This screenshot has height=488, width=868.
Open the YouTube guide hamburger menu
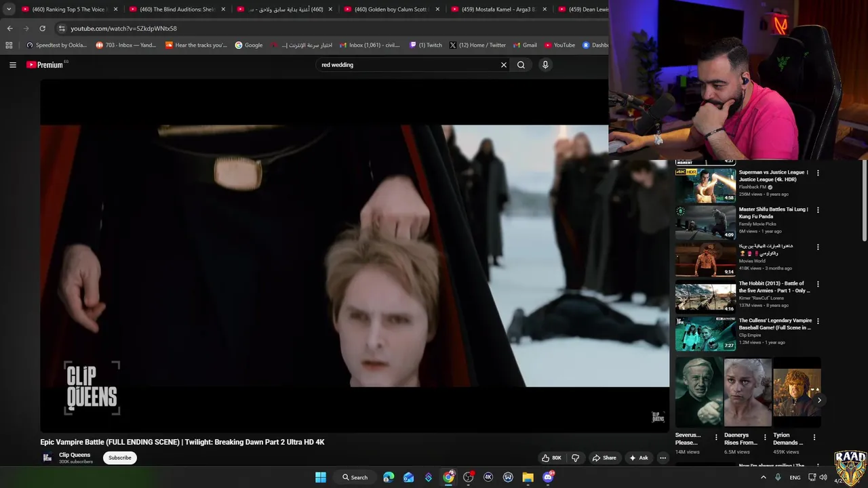click(x=13, y=65)
